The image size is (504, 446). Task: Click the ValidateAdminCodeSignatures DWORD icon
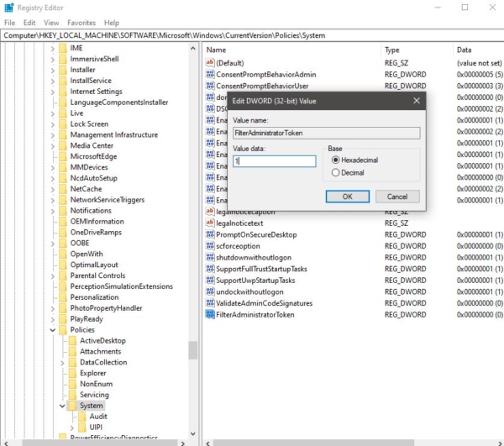tap(210, 303)
